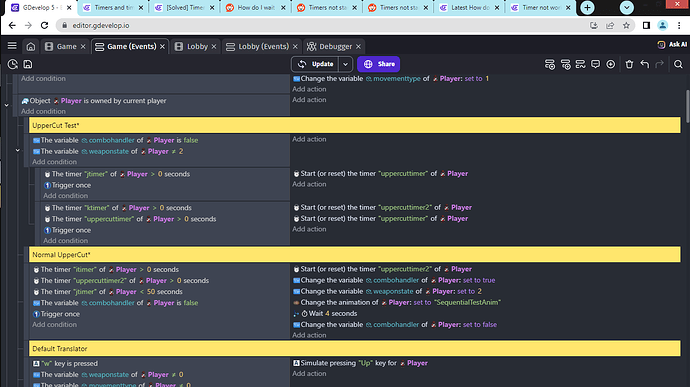Click the Share button
690x387 pixels.
click(x=378, y=64)
